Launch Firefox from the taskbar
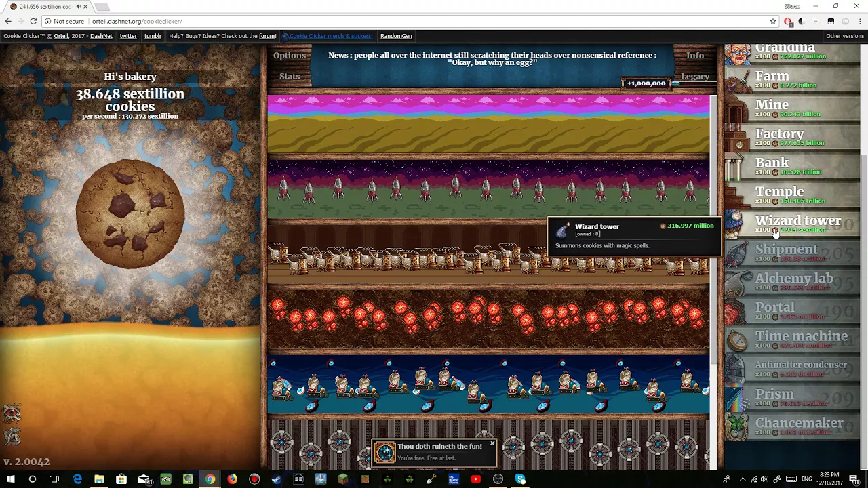 coord(232,479)
